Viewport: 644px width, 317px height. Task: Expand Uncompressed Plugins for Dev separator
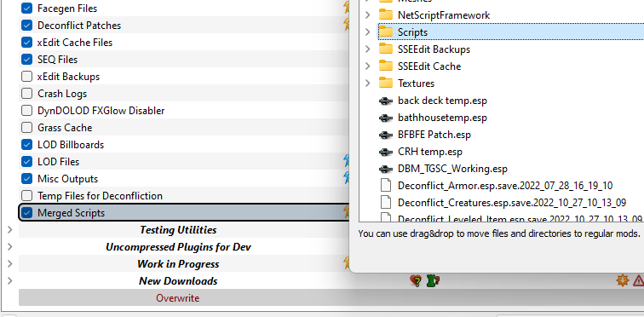click(x=10, y=247)
